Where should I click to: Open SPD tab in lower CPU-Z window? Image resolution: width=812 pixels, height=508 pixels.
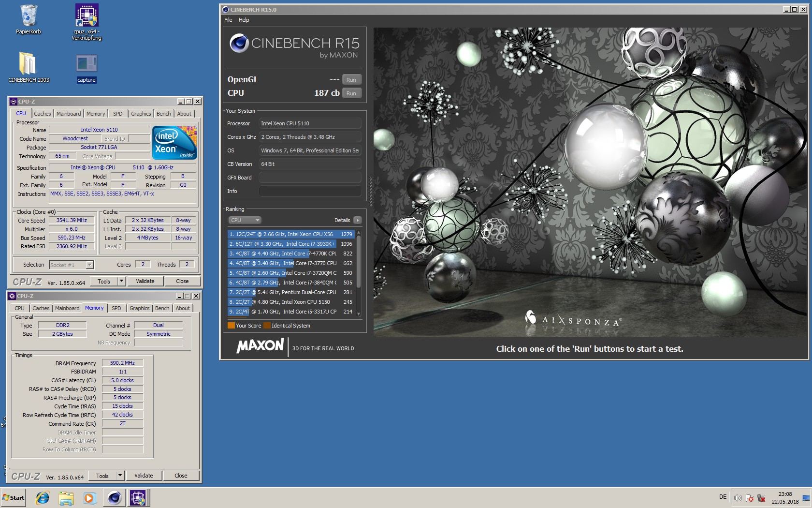(x=116, y=308)
